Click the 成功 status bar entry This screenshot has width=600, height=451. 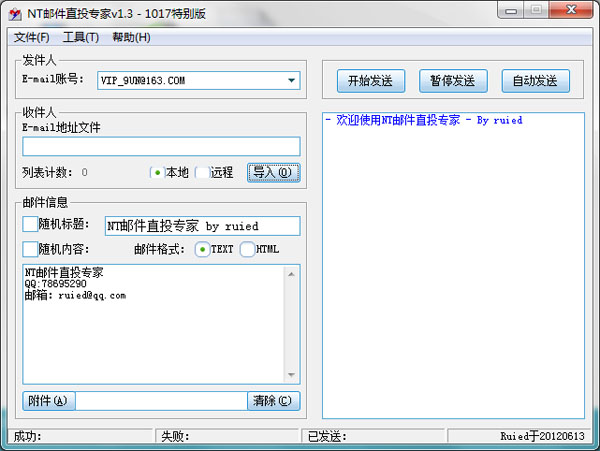coord(80,436)
